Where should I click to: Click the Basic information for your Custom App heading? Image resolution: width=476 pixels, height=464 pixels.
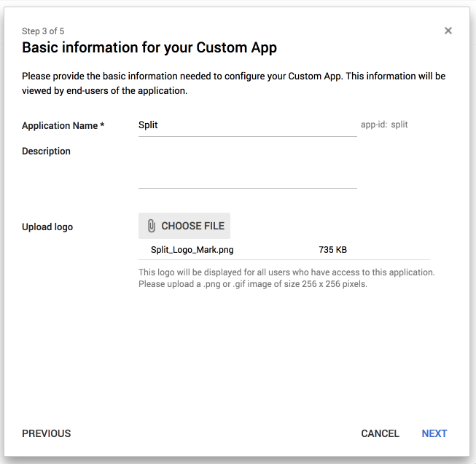click(149, 48)
